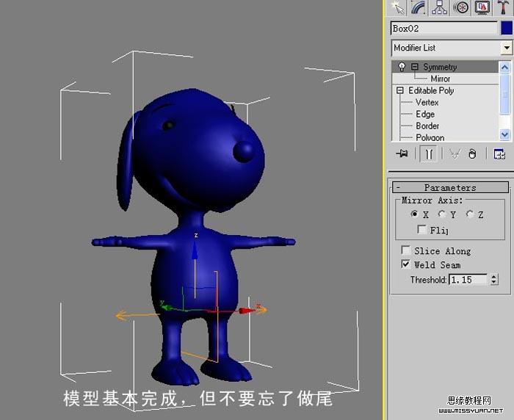Open the blue object color swatch
The image size is (514, 420).
coord(507,28)
